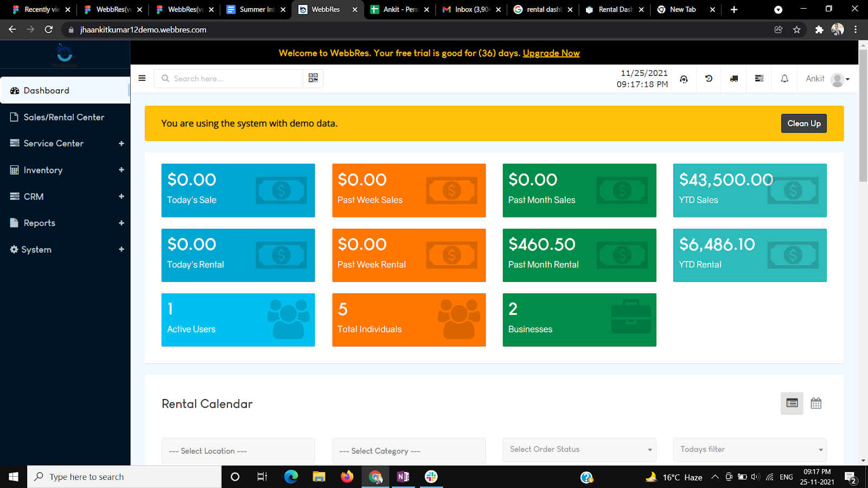Viewport: 868px width, 488px height.
Task: Click the Clean Up button
Action: pos(804,123)
